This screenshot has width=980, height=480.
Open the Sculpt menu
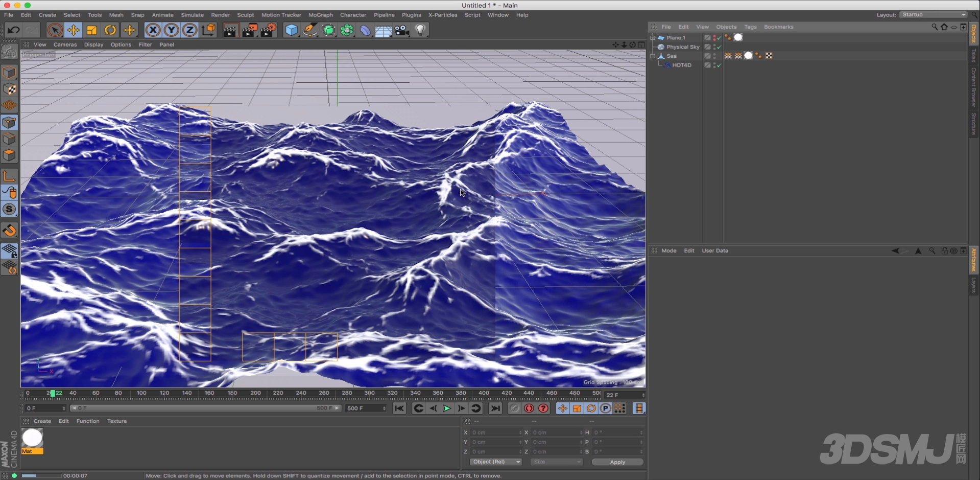(245, 15)
